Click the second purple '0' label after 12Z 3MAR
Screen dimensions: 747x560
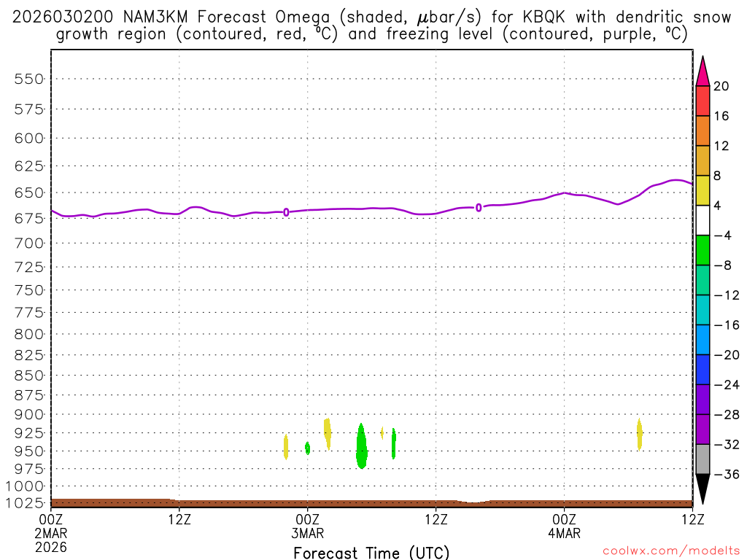pyautogui.click(x=479, y=208)
